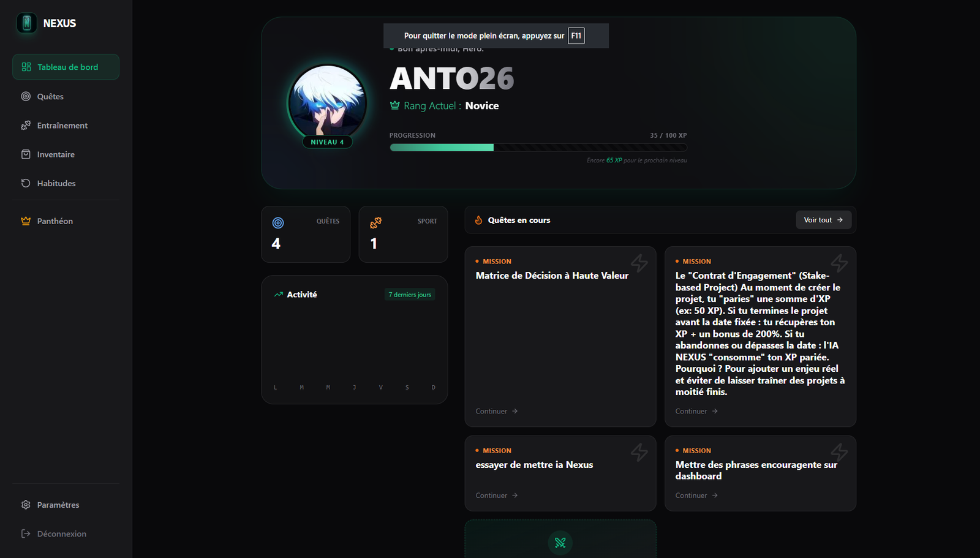The height and width of the screenshot is (558, 980).
Task: Click the Déconnexion logout icon
Action: (x=25, y=533)
